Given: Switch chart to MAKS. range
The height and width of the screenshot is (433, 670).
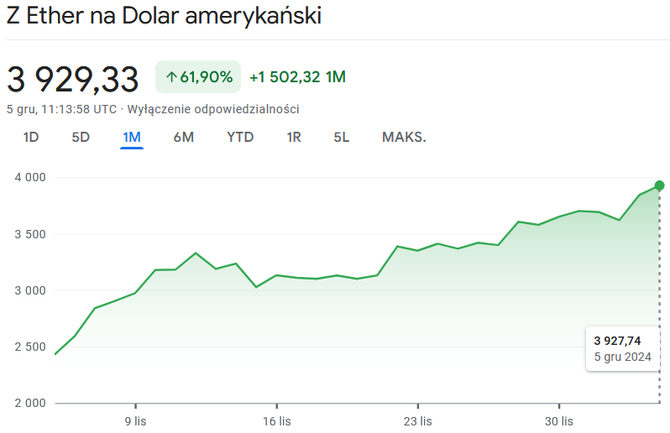Looking at the screenshot, I should click(x=404, y=137).
